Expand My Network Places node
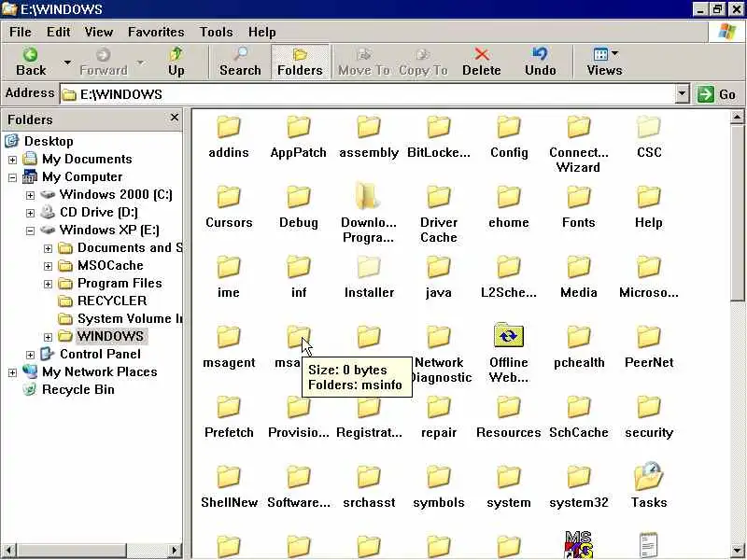 [12, 372]
